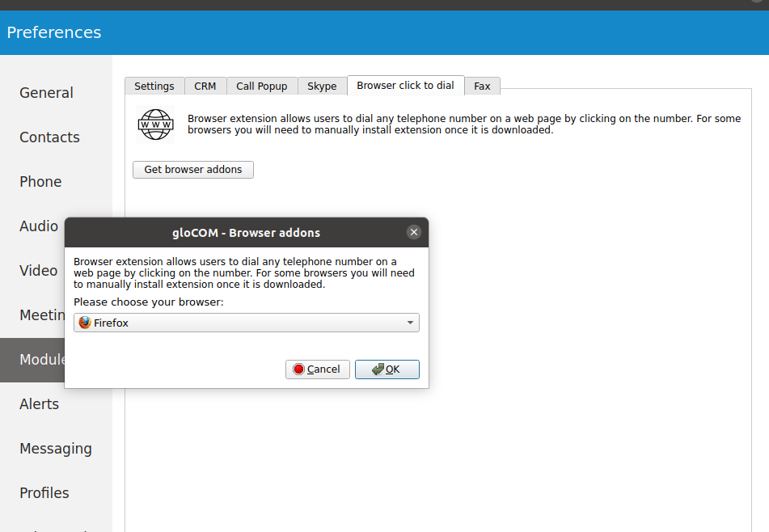The height and width of the screenshot is (532, 769).
Task: Switch to the Settings tab
Action: [x=154, y=86]
